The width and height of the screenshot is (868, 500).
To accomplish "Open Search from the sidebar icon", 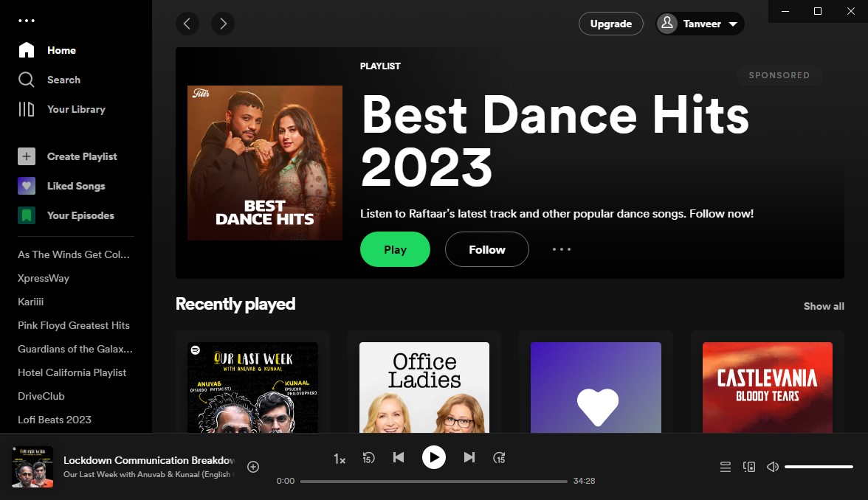I will (x=26, y=79).
